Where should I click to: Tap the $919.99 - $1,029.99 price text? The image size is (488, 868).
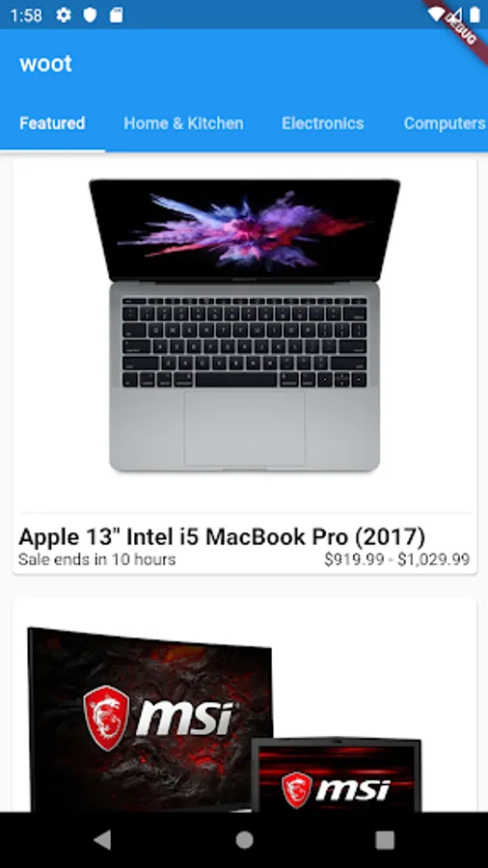pyautogui.click(x=397, y=559)
